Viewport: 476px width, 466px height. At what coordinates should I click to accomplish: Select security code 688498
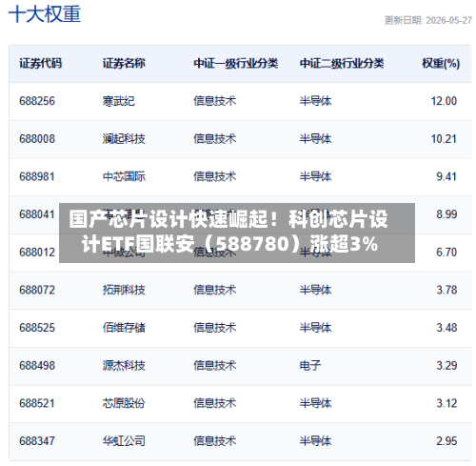(x=37, y=366)
